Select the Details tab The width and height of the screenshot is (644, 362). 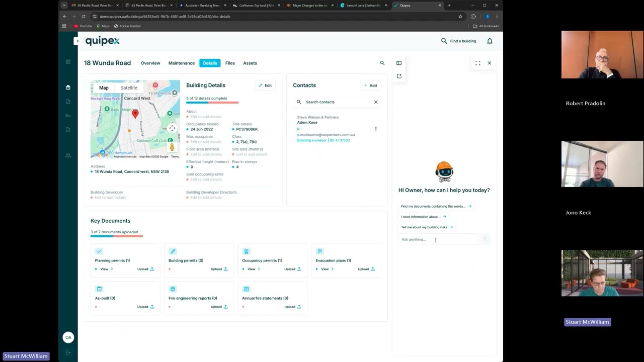tap(210, 63)
